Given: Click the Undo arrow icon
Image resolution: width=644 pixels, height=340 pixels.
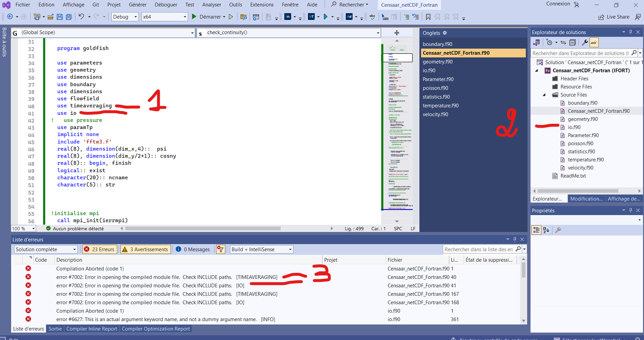Looking at the screenshot, I should point(81,17).
